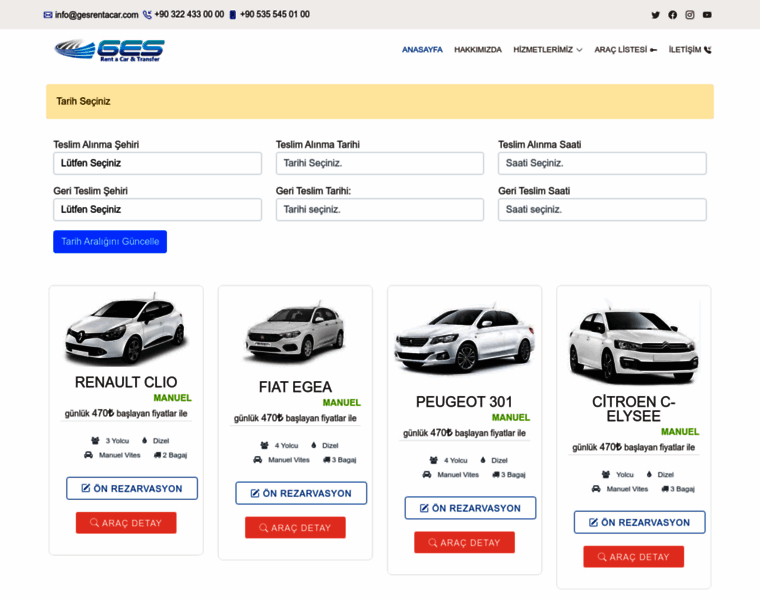Click passenger icon on Citroen C-Elysee card
The image size is (760, 600).
click(x=606, y=474)
